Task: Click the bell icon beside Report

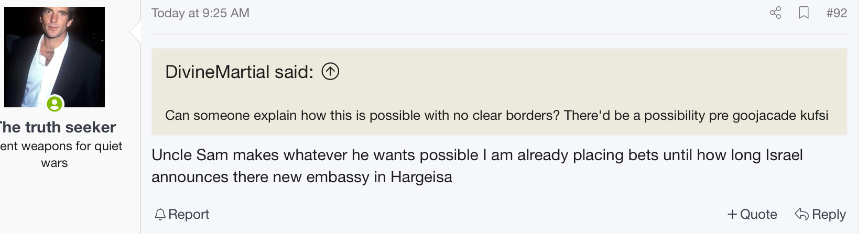Action: point(160,214)
